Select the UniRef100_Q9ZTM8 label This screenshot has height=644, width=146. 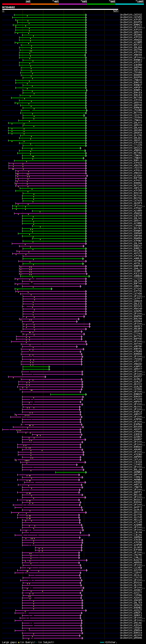[131, 50]
